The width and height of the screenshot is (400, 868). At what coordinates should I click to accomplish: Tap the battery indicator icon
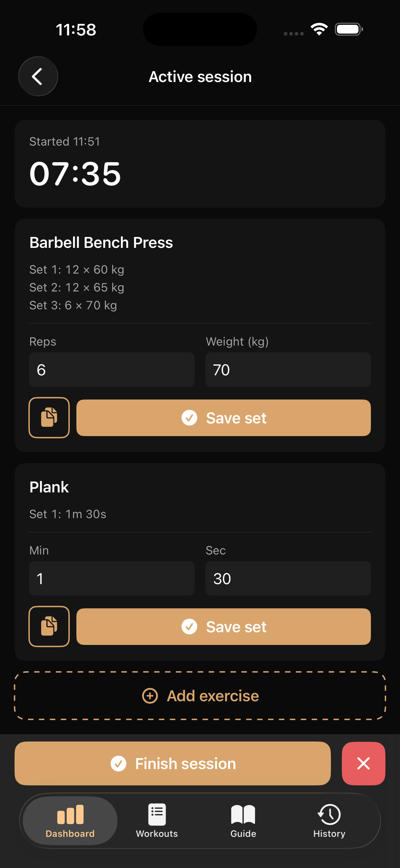click(x=349, y=29)
